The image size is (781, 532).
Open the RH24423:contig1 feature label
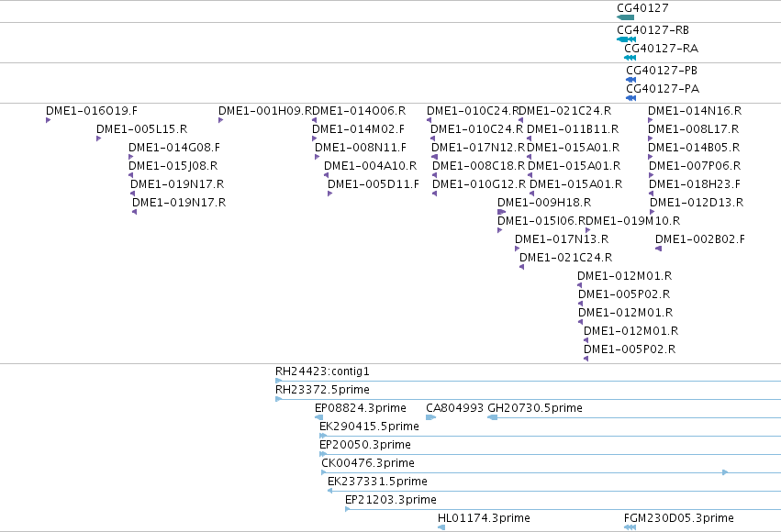click(x=322, y=371)
